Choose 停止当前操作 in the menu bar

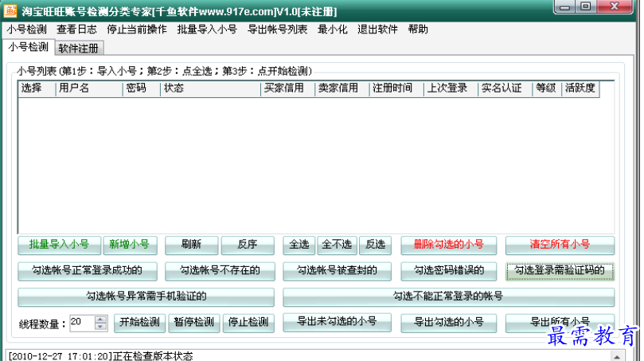click(137, 29)
